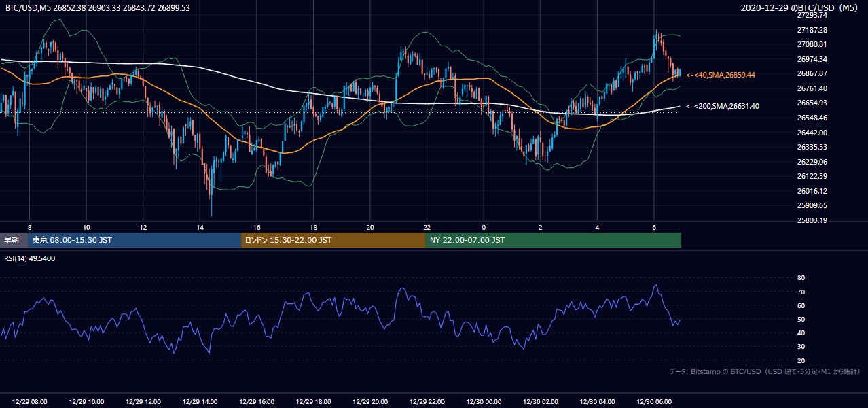Click the 12/30 02:00 date label
The height and width of the screenshot is (408, 868).
[540, 402]
